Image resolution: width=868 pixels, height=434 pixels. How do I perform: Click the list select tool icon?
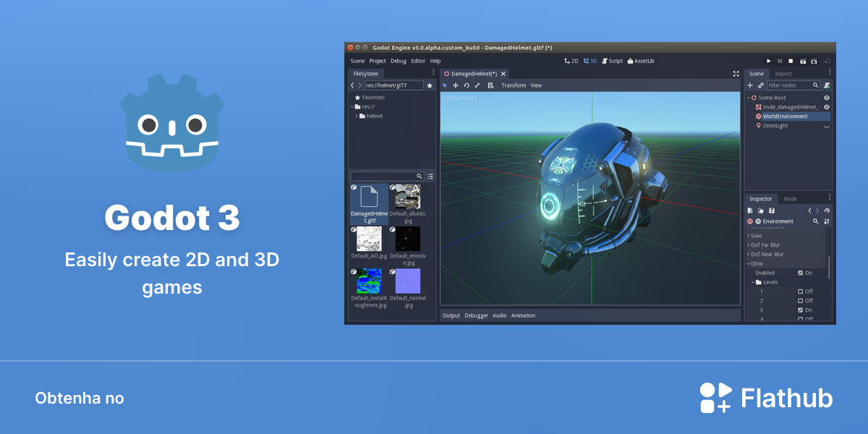point(490,85)
